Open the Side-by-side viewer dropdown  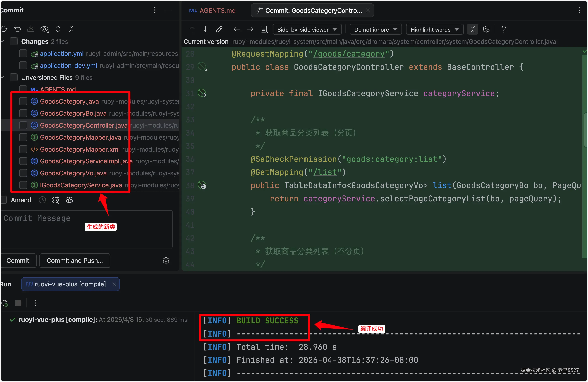click(307, 29)
